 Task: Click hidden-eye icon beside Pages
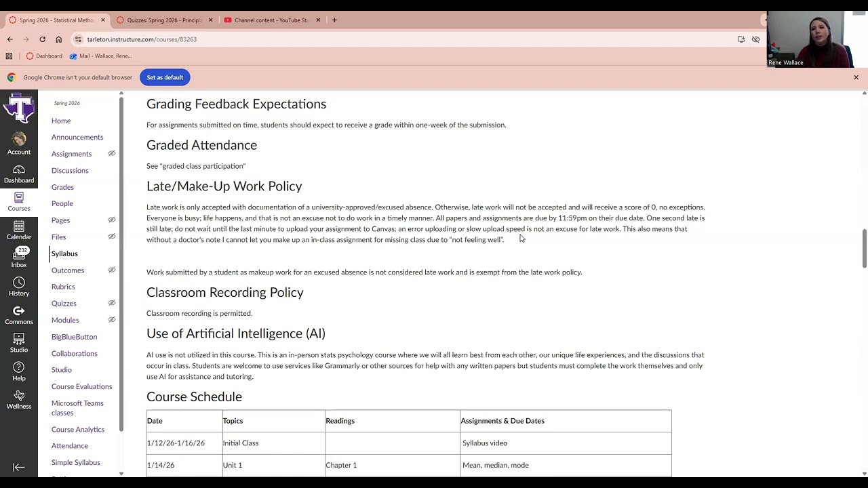pyautogui.click(x=112, y=220)
